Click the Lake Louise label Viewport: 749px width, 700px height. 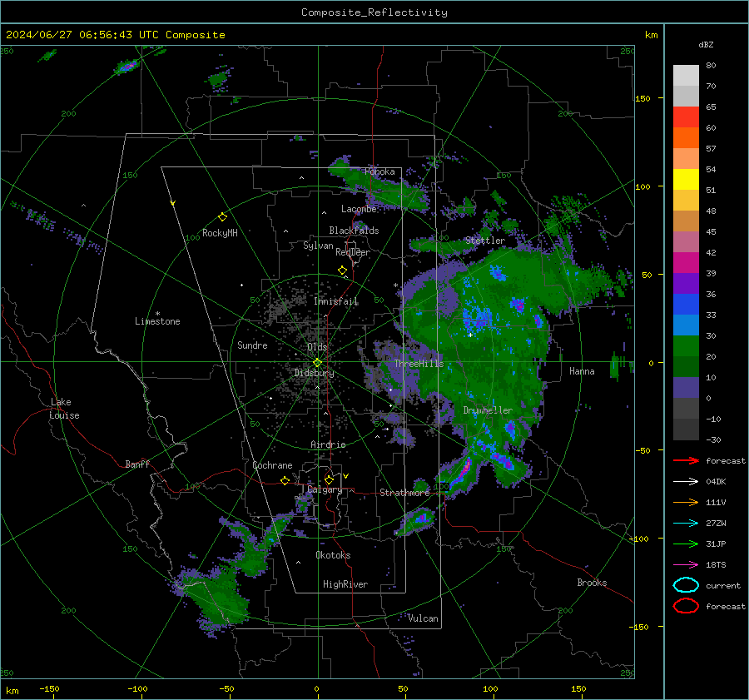pos(64,409)
